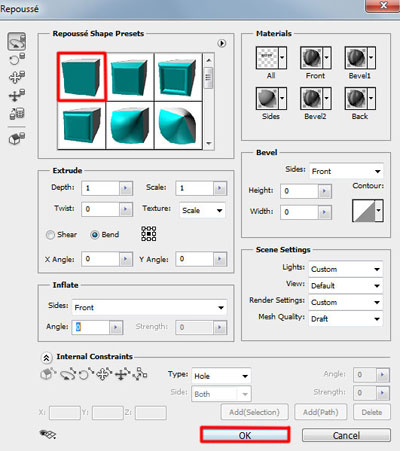Open the Mesh Quality dropdown

(x=345, y=319)
